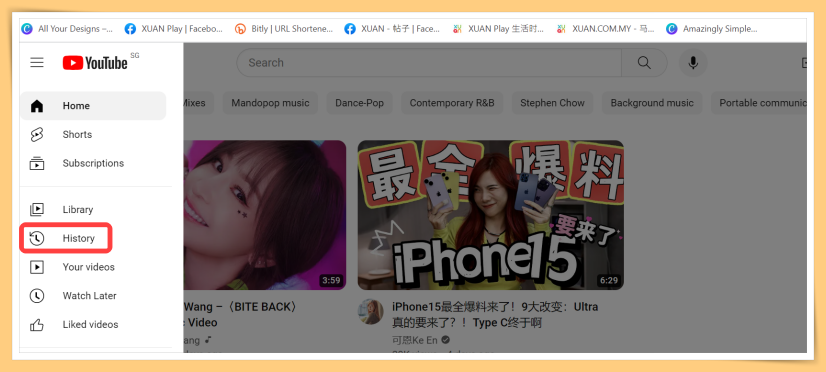Switch to All Your Designs tab
Viewport: 826px width, 372px height.
pos(67,29)
